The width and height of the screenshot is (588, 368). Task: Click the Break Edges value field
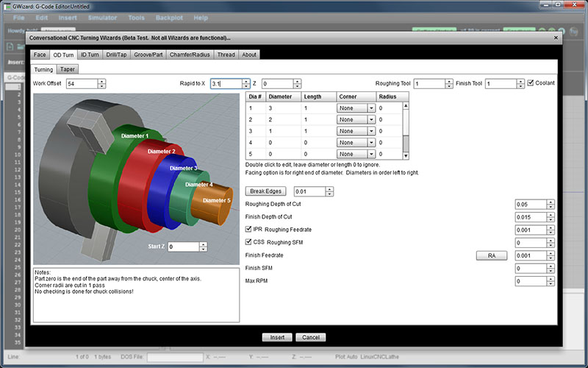(x=309, y=191)
